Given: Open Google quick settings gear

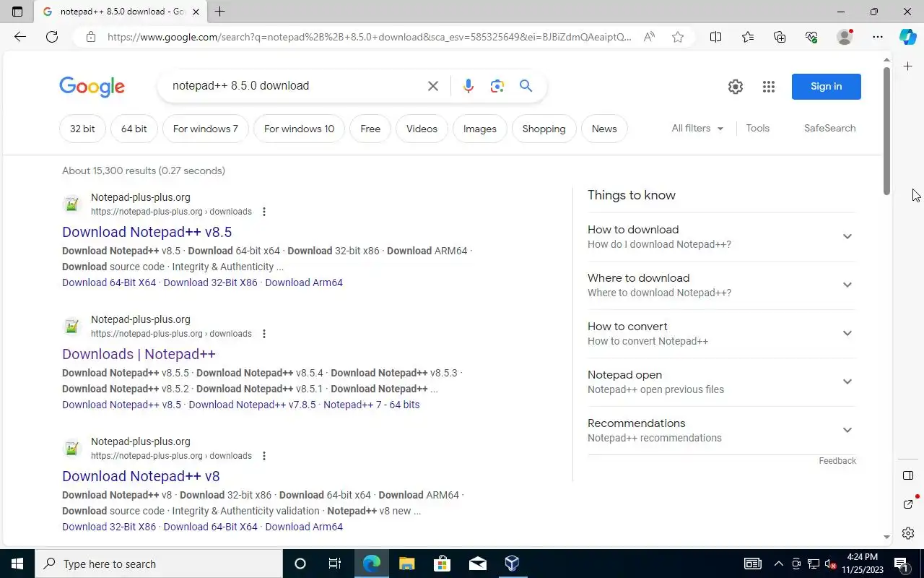Looking at the screenshot, I should tap(735, 87).
